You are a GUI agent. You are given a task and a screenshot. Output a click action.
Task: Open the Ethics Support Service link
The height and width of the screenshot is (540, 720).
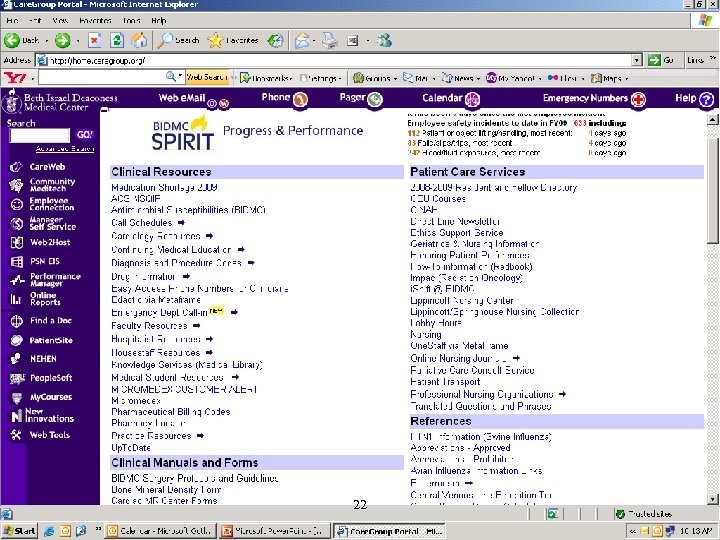point(457,233)
